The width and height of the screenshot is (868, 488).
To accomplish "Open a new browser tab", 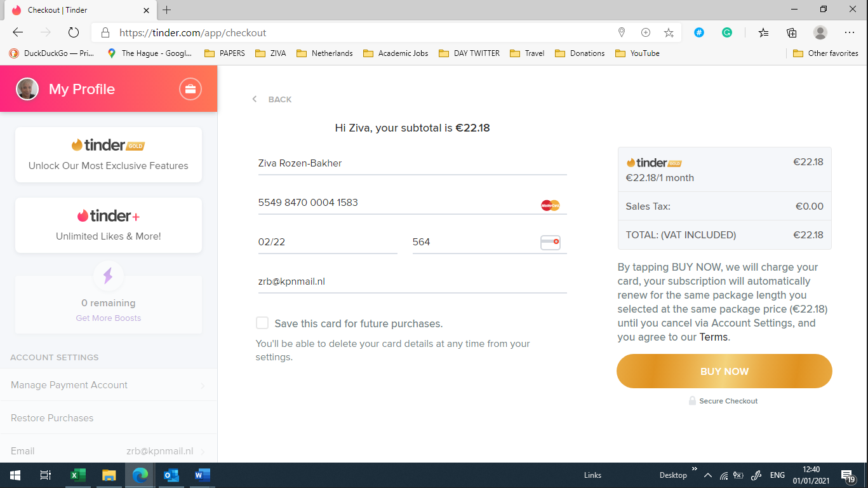I will [x=167, y=10].
